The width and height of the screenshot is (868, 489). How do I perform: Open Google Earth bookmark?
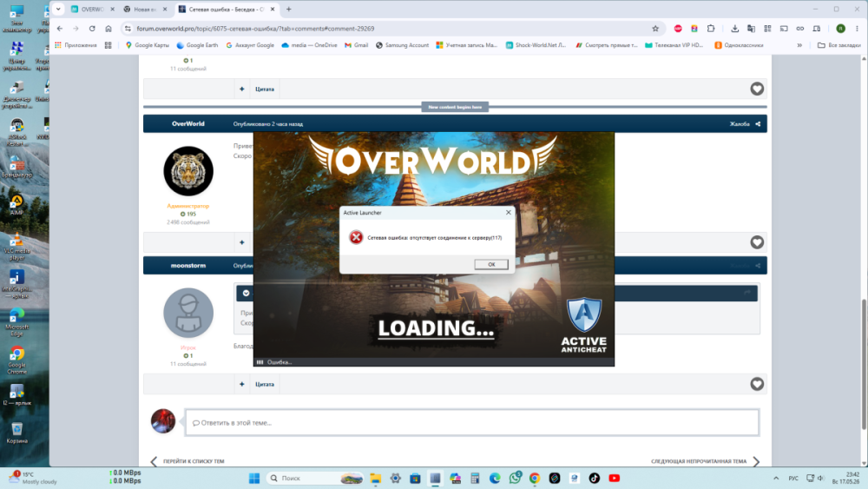click(197, 45)
